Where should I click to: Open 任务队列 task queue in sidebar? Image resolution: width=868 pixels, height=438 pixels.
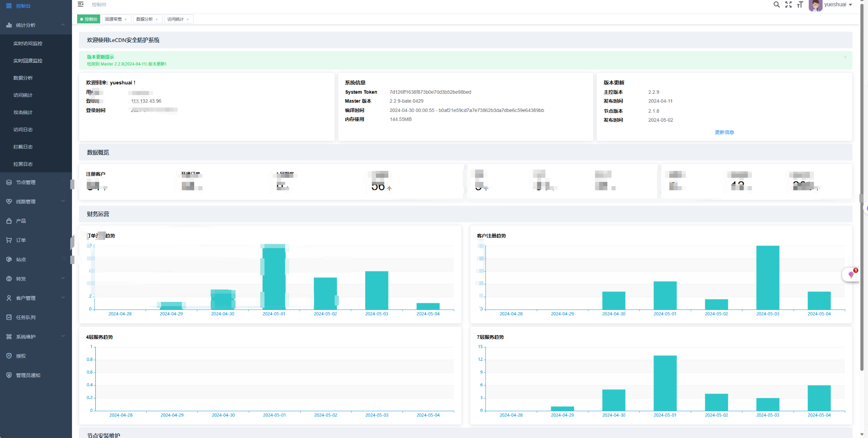click(25, 317)
